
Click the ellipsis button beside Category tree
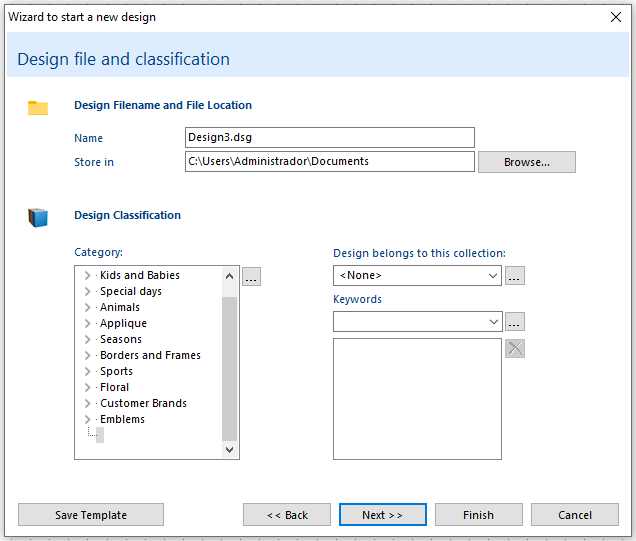click(x=251, y=277)
